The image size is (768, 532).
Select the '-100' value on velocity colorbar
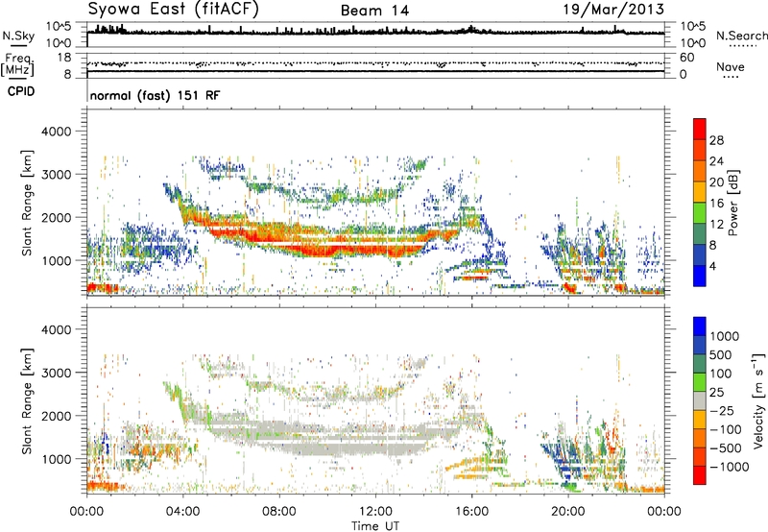click(x=725, y=429)
